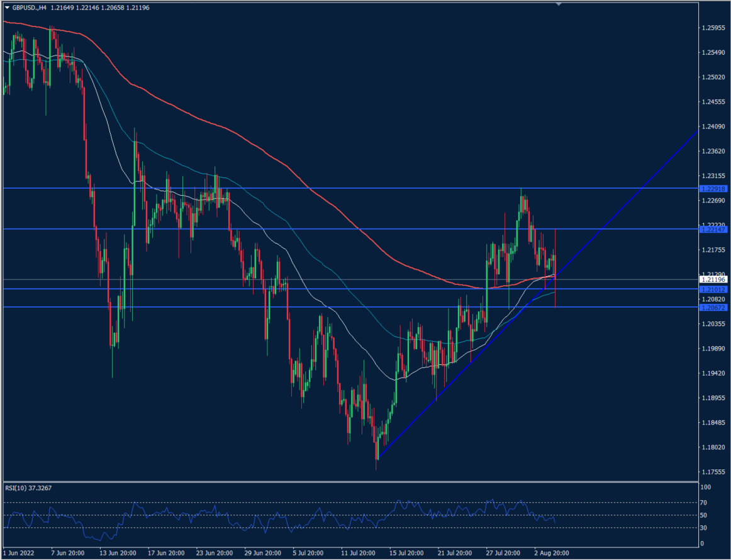Select the 1.22918 horizontal line price label

(x=714, y=188)
